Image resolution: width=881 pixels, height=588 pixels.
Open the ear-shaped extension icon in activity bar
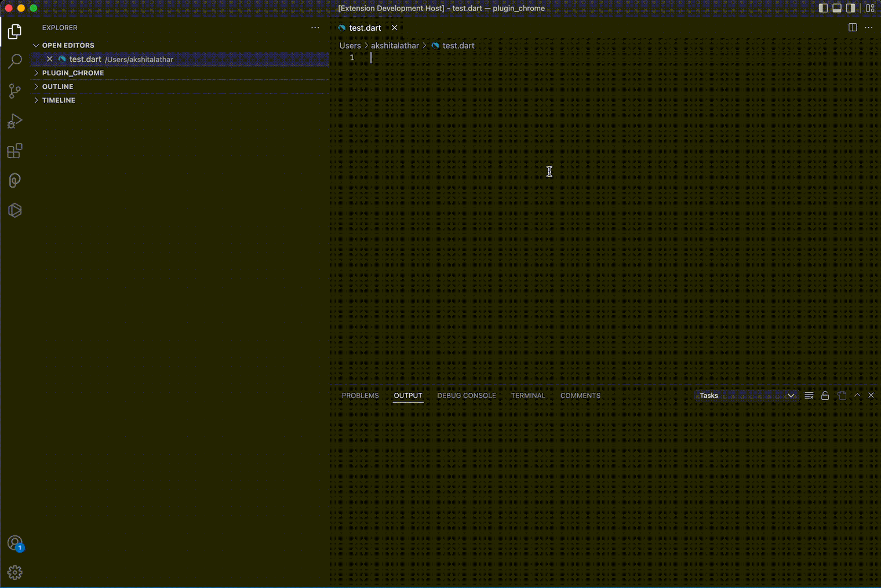(x=14, y=181)
